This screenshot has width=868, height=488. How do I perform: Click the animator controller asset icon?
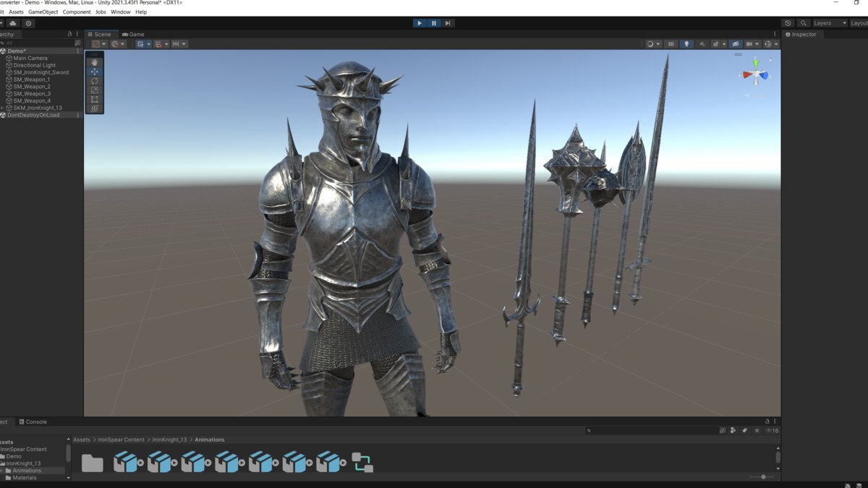point(362,462)
